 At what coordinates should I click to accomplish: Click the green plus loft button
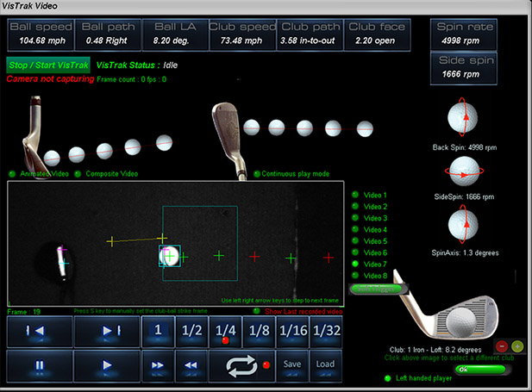point(517,346)
